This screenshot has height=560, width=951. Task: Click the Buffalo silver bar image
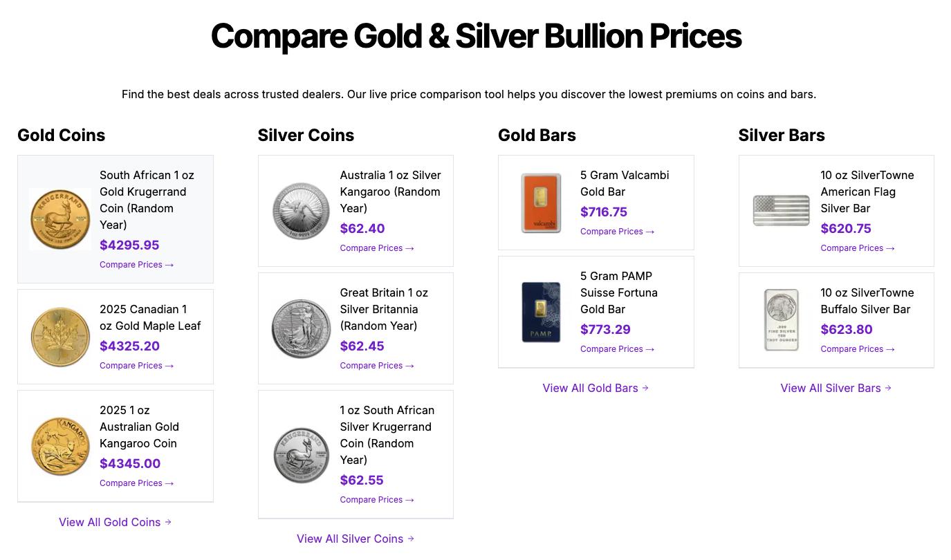[781, 320]
